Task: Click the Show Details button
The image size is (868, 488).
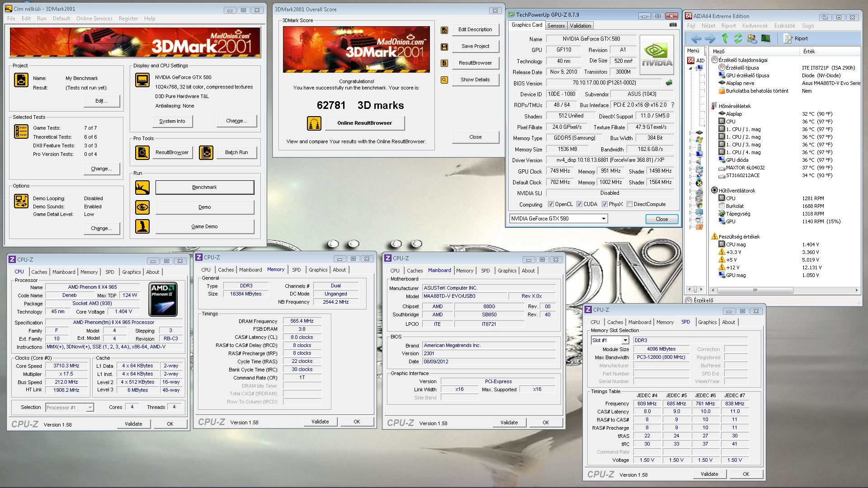Action: pos(475,80)
